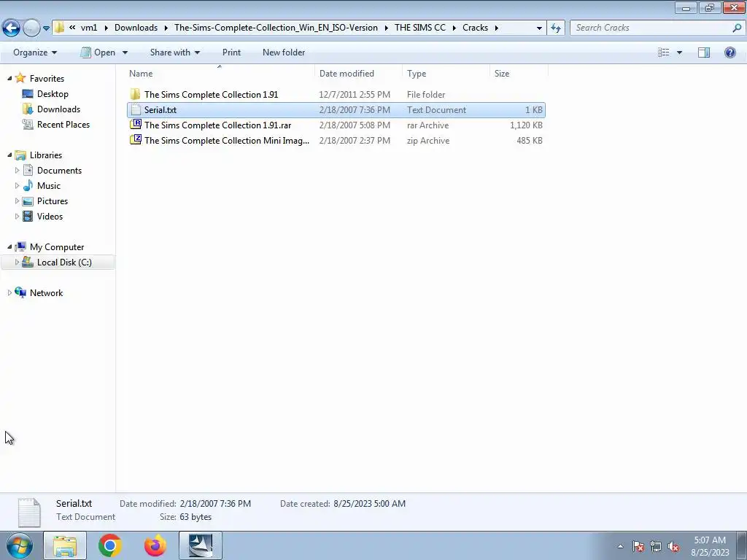Refresh the folder view
Screen dimensions: 747x560
(555, 28)
